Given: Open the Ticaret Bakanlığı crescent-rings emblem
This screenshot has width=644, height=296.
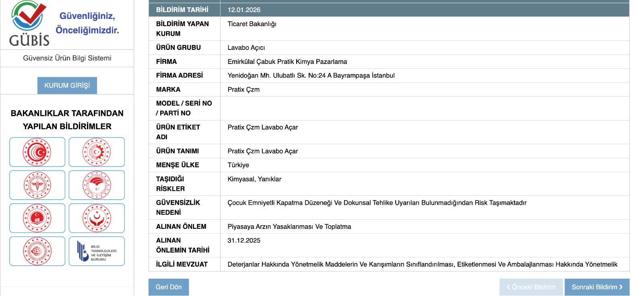Looking at the screenshot, I should 37,152.
